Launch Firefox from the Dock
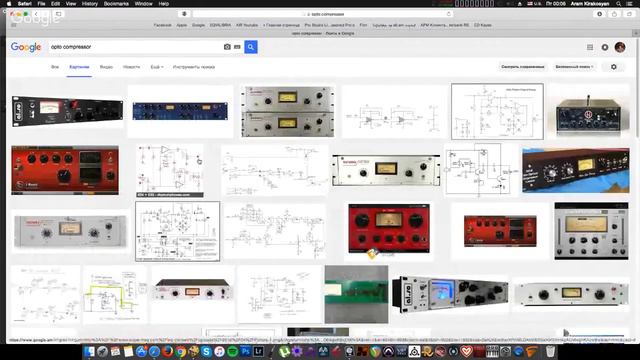This screenshot has height=360, width=640. (x=167, y=351)
